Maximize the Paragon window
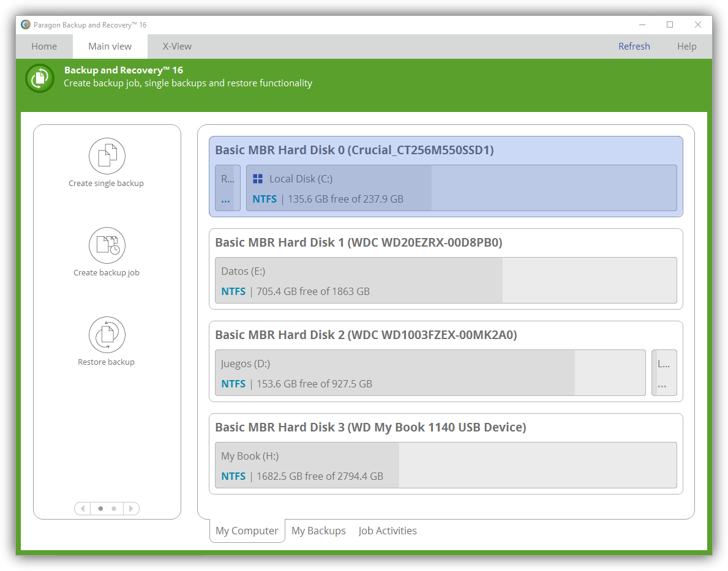The height and width of the screenshot is (571, 728). click(670, 24)
